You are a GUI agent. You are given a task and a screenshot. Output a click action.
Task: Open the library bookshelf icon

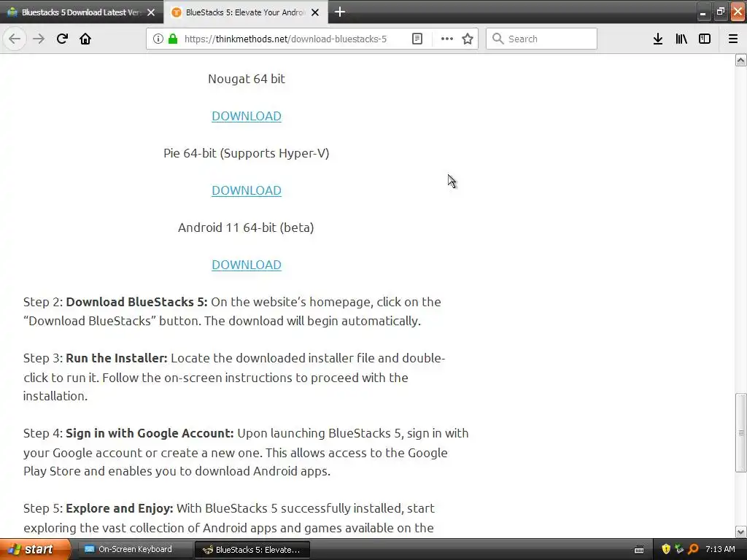[681, 39]
